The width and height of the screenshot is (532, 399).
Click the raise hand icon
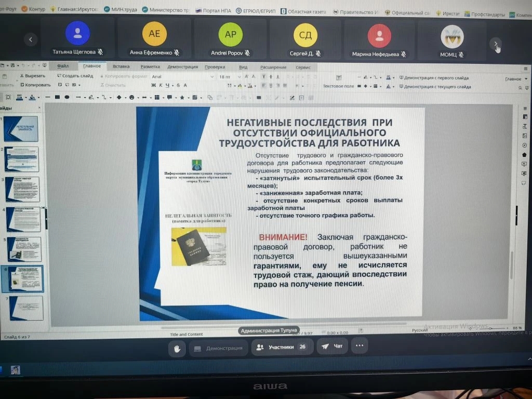[x=177, y=348]
